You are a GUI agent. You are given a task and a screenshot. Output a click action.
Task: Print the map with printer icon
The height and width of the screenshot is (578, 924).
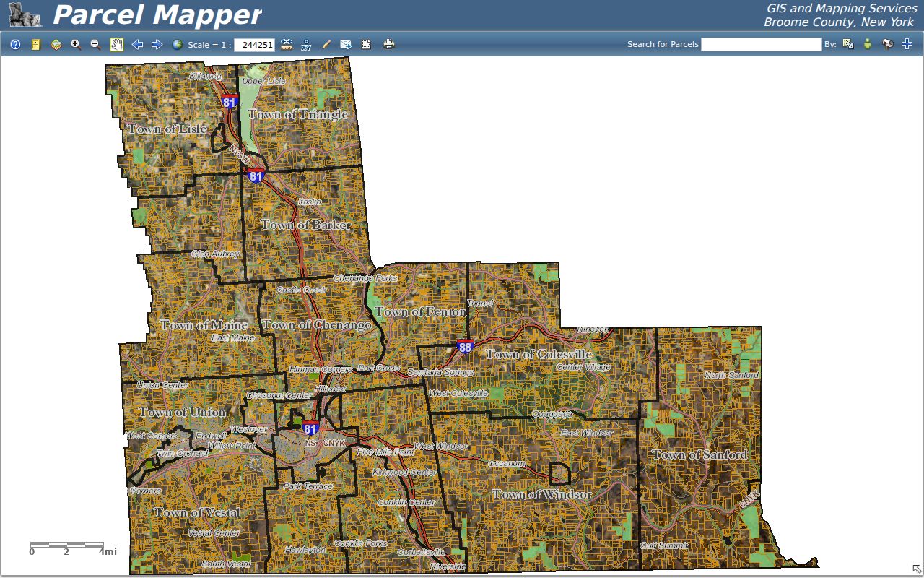(x=389, y=45)
